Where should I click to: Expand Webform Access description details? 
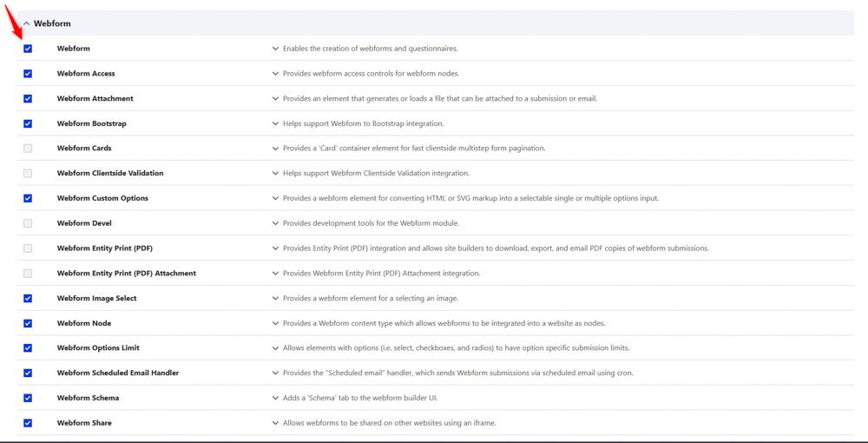276,74
